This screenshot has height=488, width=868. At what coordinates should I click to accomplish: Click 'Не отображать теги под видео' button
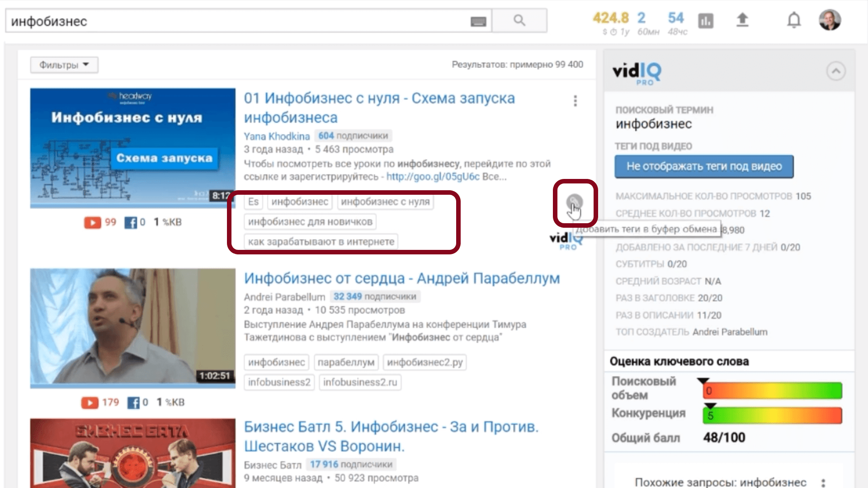(x=704, y=166)
